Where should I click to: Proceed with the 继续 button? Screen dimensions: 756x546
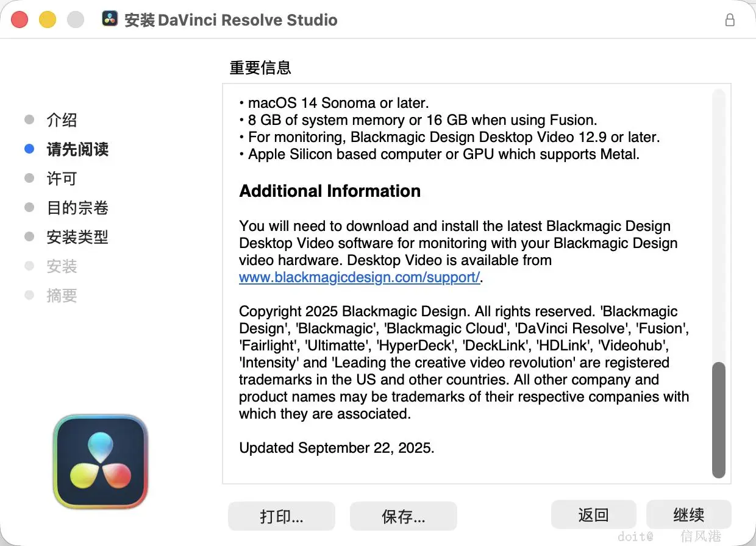coord(689,515)
